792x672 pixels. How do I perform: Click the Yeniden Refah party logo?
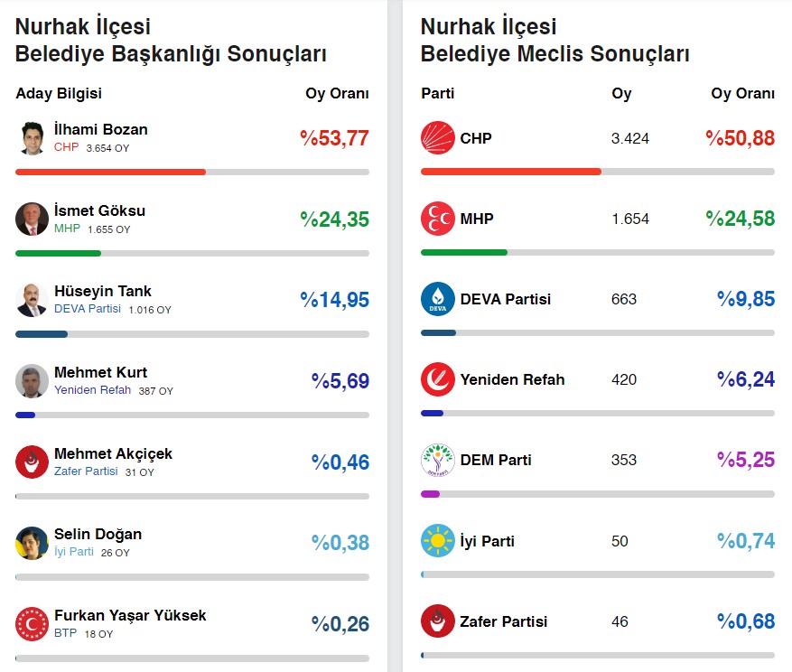click(x=438, y=379)
